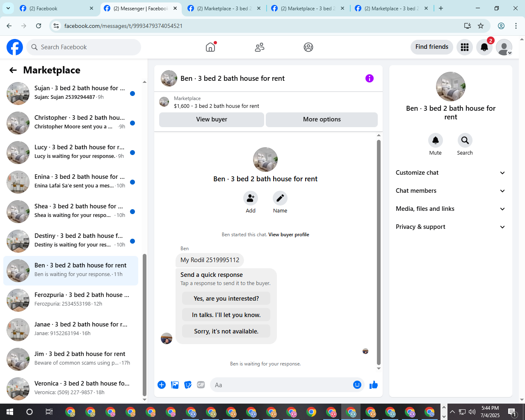
Task: Open Destiny's conversation
Action: coord(71,241)
